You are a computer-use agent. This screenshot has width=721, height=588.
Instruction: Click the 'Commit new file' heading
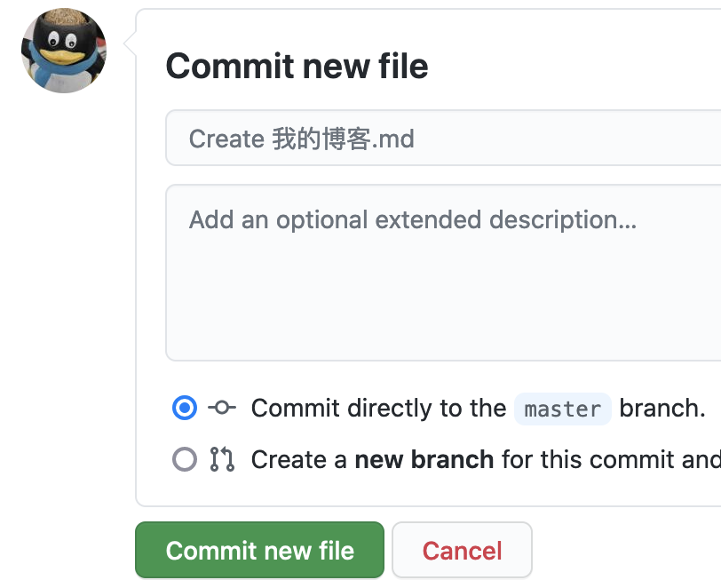coord(297,67)
